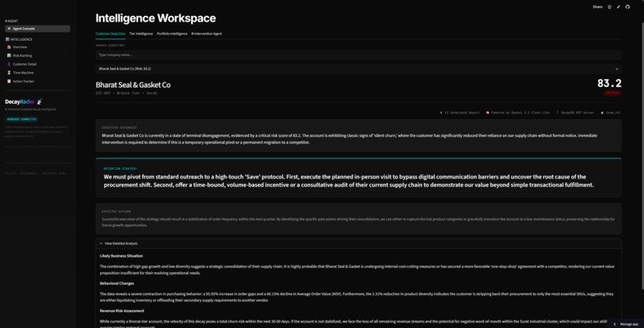Click the Bronze Tier Surat subtitle
Viewport: 644px width, 328px height.
pyautogui.click(x=126, y=94)
